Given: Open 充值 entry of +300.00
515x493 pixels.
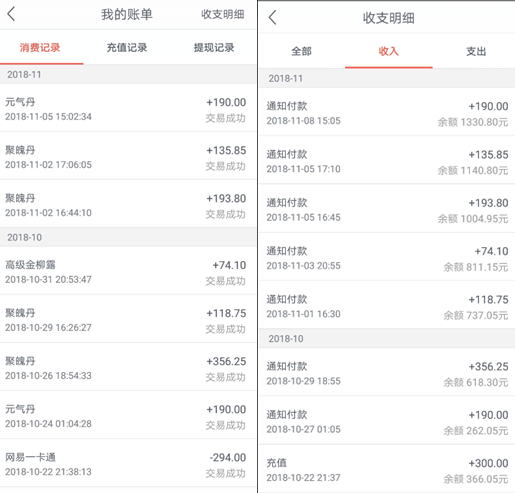Looking at the screenshot, I should [387, 469].
